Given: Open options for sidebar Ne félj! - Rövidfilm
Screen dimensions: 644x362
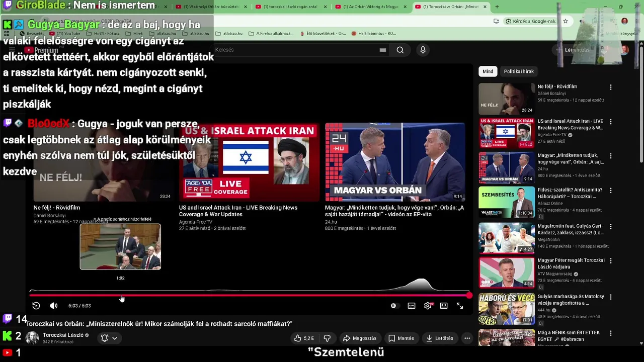Looking at the screenshot, I should pos(611,87).
